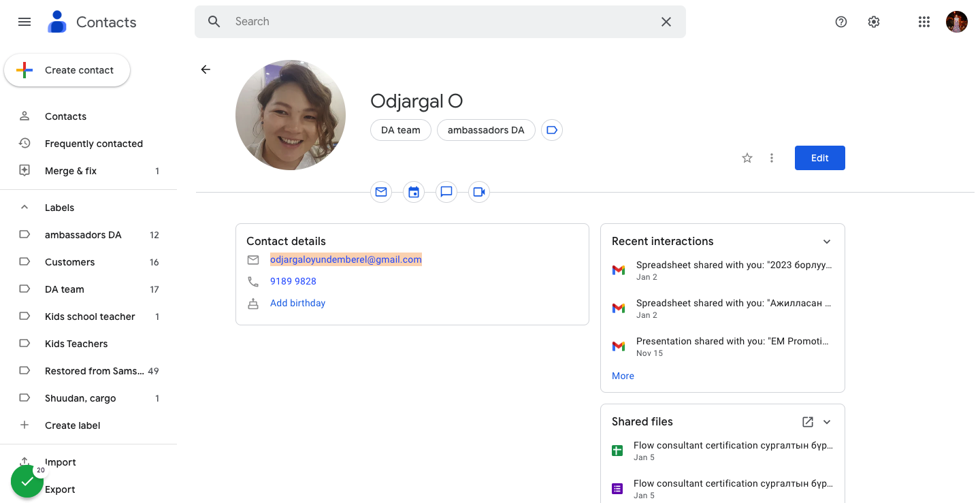980x503 pixels.
Task: Clear the search field with the X icon
Action: coord(666,22)
